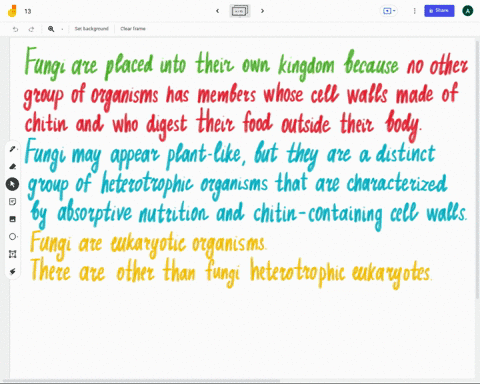This screenshot has height=384, width=480.
Task: Click the yellow handwritten word "eukaryotes"
Action: pyautogui.click(x=392, y=274)
